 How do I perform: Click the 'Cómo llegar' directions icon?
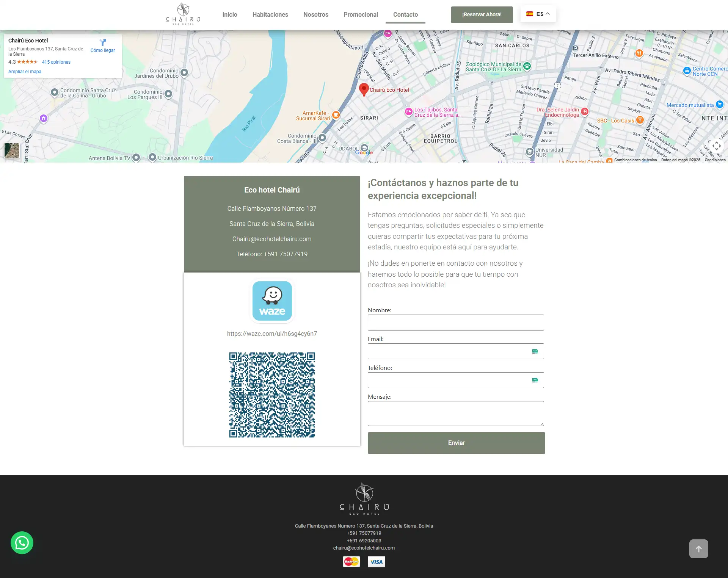[x=103, y=42]
